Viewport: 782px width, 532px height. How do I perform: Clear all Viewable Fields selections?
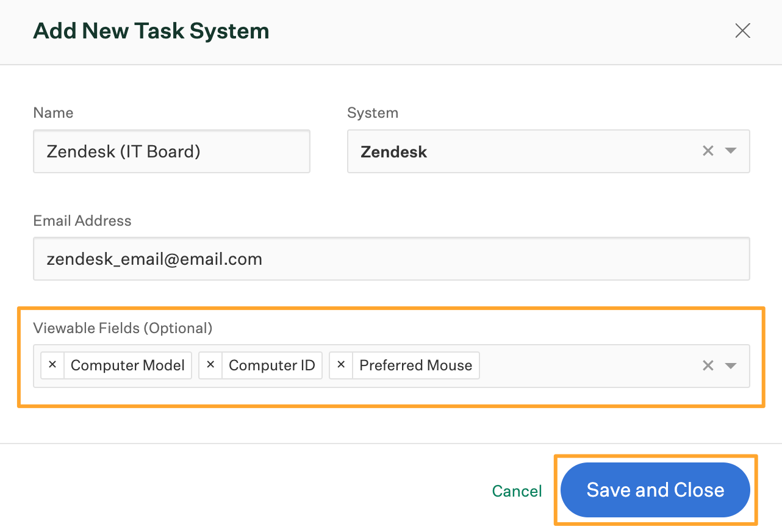pyautogui.click(x=708, y=365)
